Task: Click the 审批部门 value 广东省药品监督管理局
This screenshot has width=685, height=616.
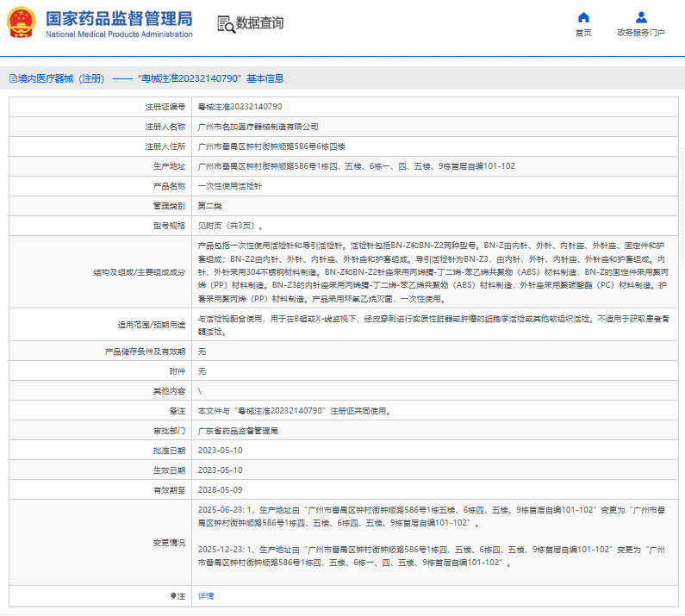Action: tap(238, 430)
